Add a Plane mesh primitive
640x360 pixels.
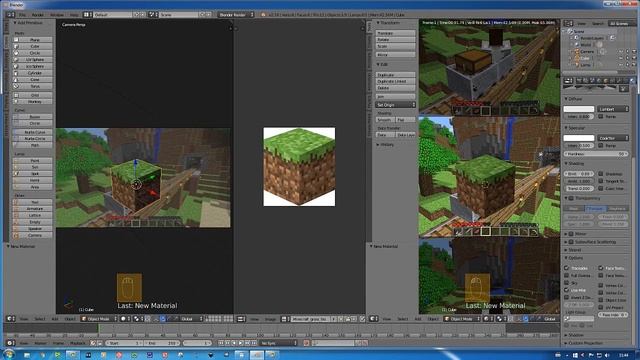click(33, 40)
